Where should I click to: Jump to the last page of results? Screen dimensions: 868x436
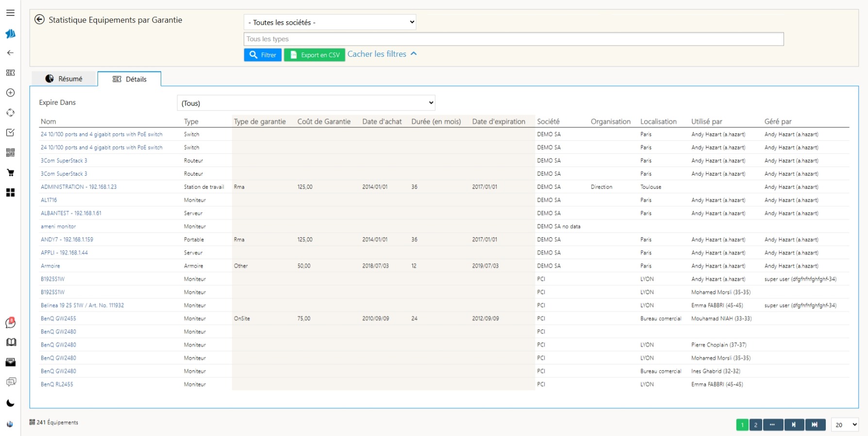click(815, 425)
